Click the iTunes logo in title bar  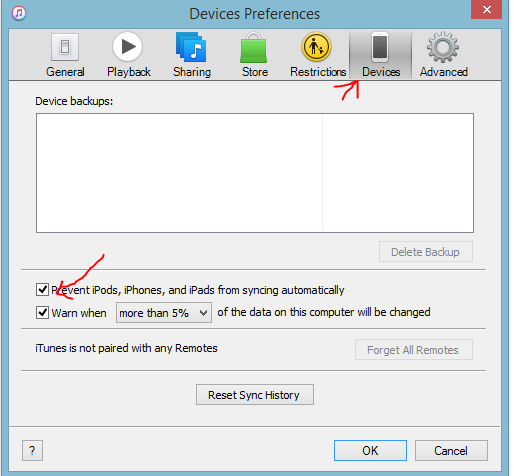pos(19,13)
